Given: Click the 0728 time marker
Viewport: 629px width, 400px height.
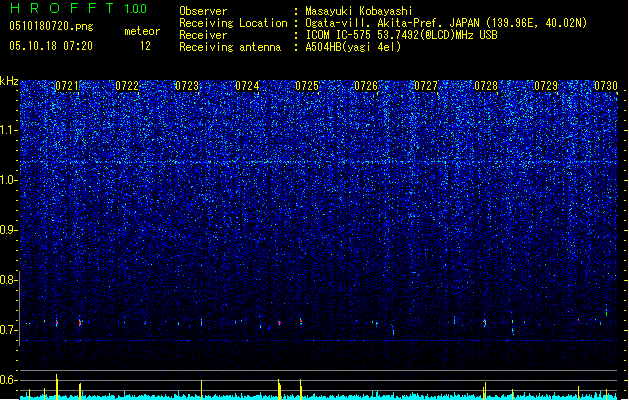Looking at the screenshot, I should click(486, 86).
